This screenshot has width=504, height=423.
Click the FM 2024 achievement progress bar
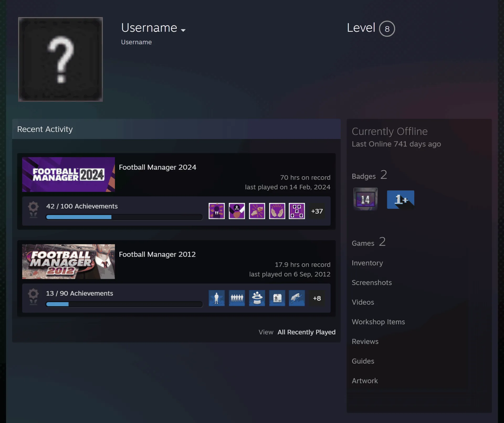[124, 217]
